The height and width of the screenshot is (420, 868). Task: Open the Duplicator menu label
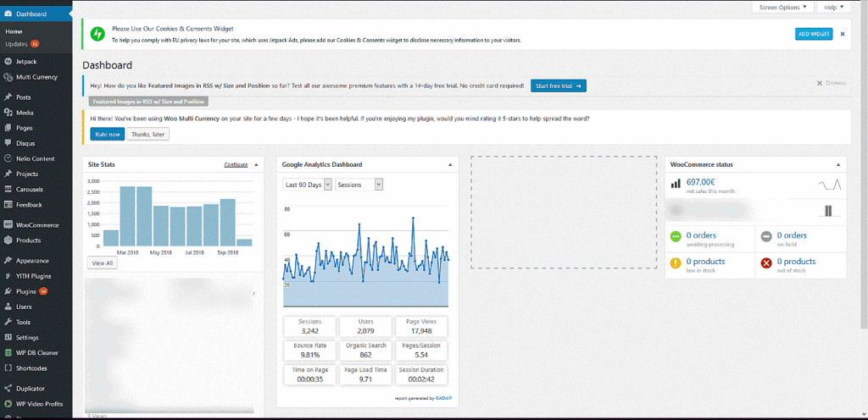(x=31, y=389)
